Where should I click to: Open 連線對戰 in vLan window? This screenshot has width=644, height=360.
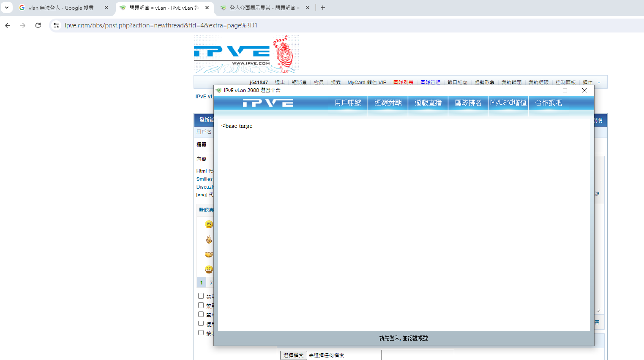[x=388, y=103]
